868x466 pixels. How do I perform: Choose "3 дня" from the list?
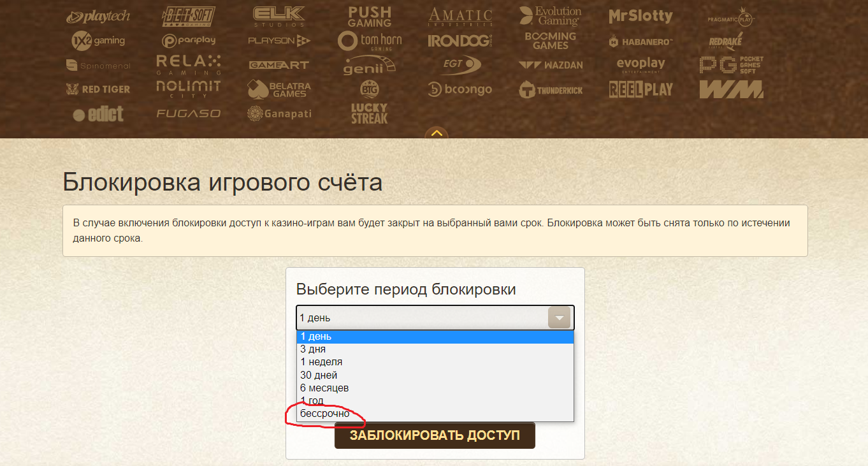435,349
